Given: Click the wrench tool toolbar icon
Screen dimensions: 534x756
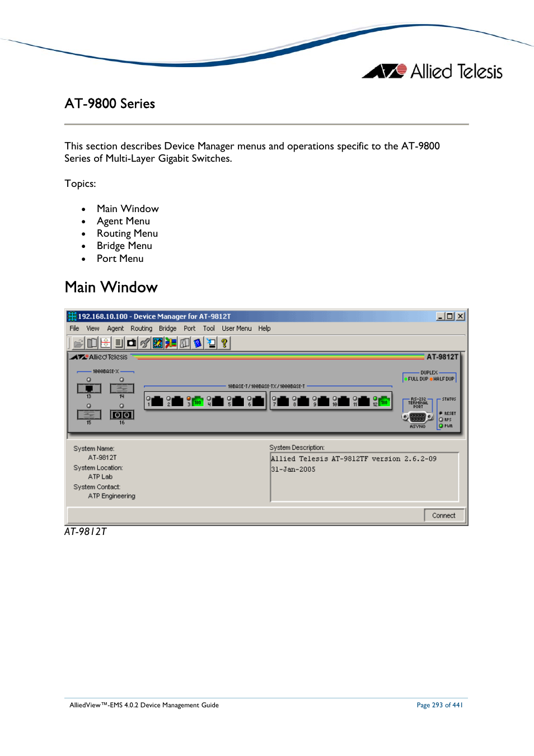Looking at the screenshot, I should click(x=145, y=343).
